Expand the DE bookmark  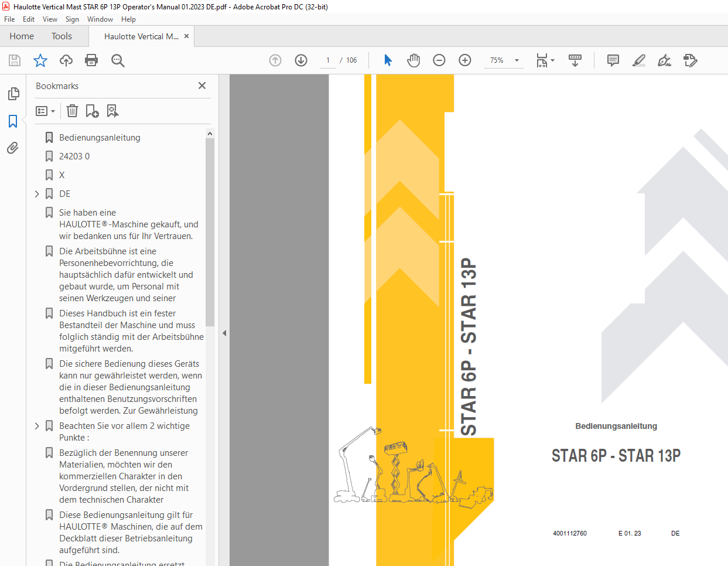pos(37,194)
